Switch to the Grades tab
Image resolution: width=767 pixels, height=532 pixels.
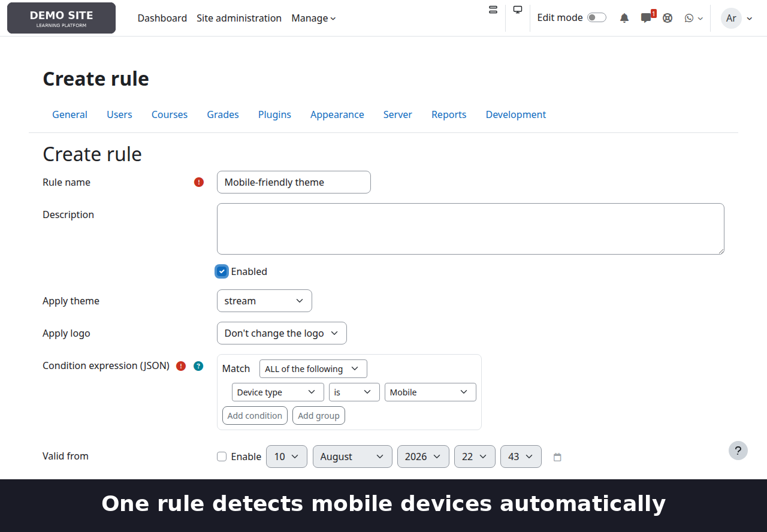point(223,114)
